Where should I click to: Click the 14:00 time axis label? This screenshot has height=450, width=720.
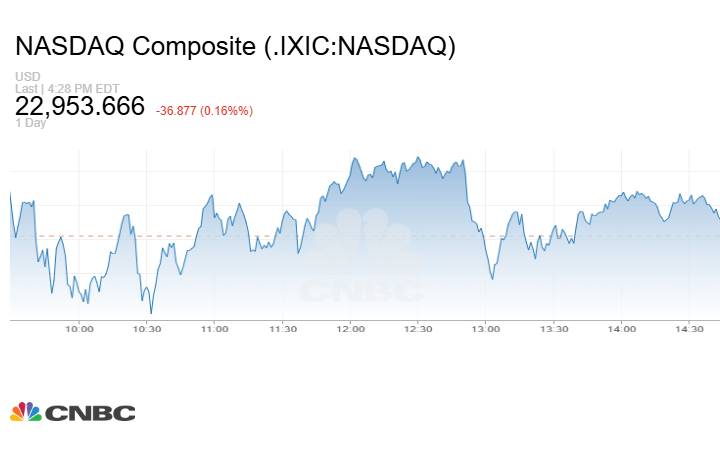(621, 329)
